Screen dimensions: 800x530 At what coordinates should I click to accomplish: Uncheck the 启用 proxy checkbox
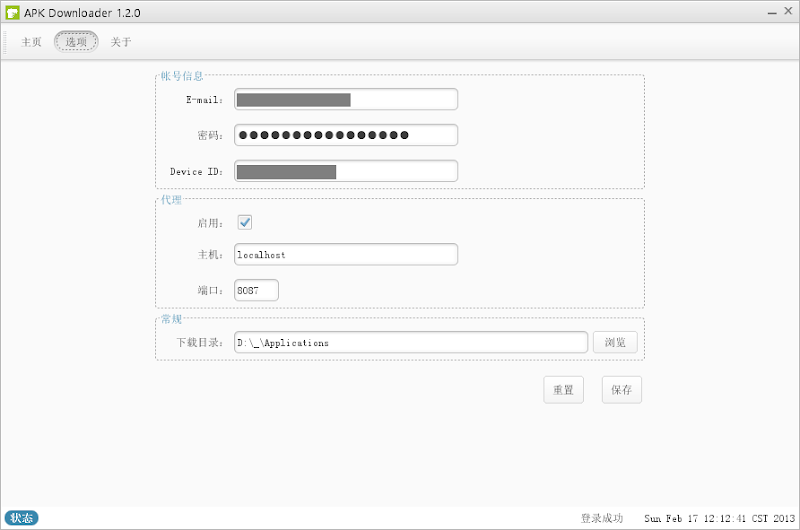[x=245, y=222]
